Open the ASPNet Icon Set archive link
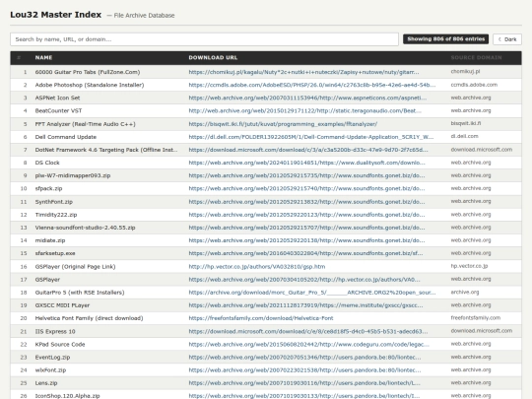This screenshot has width=532, height=399. pyautogui.click(x=307, y=98)
